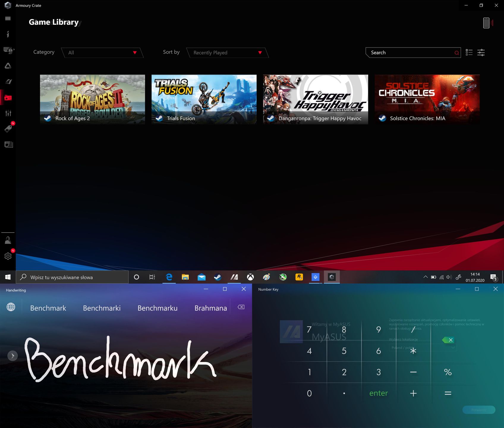The width and height of the screenshot is (504, 428).
Task: Choose the Benchmarki suggestion
Action: point(102,308)
